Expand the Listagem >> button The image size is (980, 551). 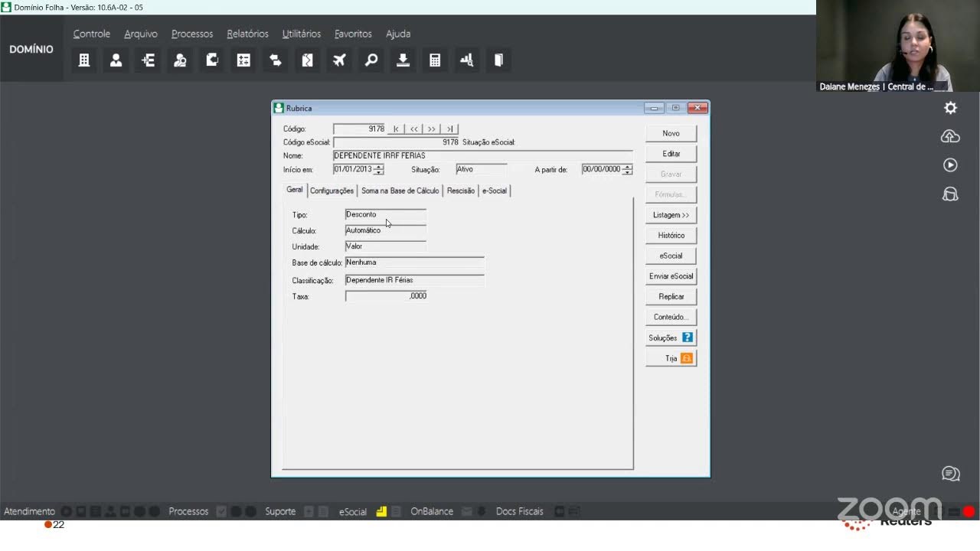(671, 215)
